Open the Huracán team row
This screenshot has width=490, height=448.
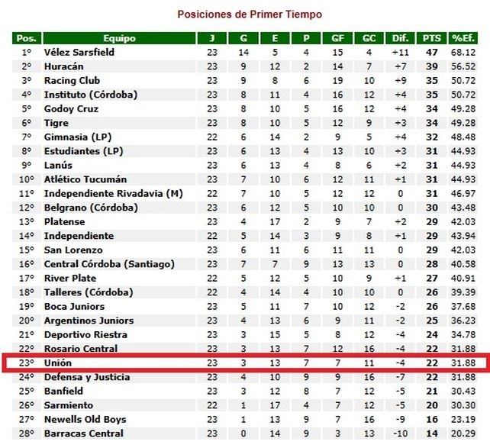(65, 66)
